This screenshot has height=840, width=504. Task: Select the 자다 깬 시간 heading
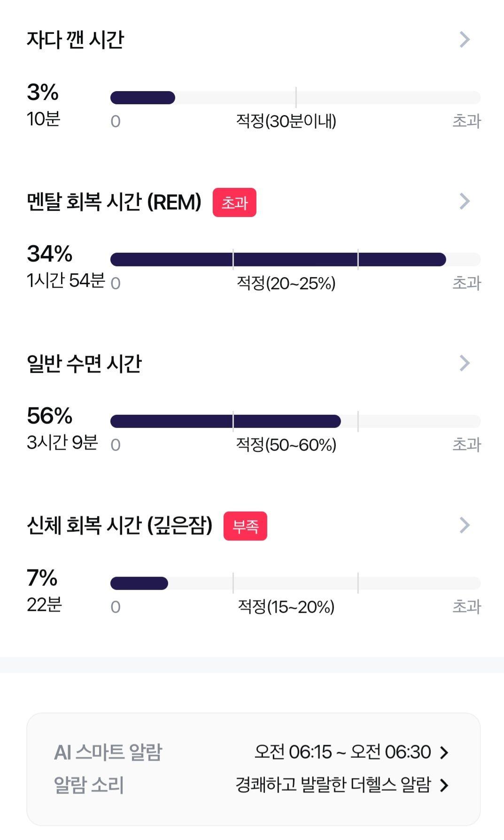[x=75, y=39]
